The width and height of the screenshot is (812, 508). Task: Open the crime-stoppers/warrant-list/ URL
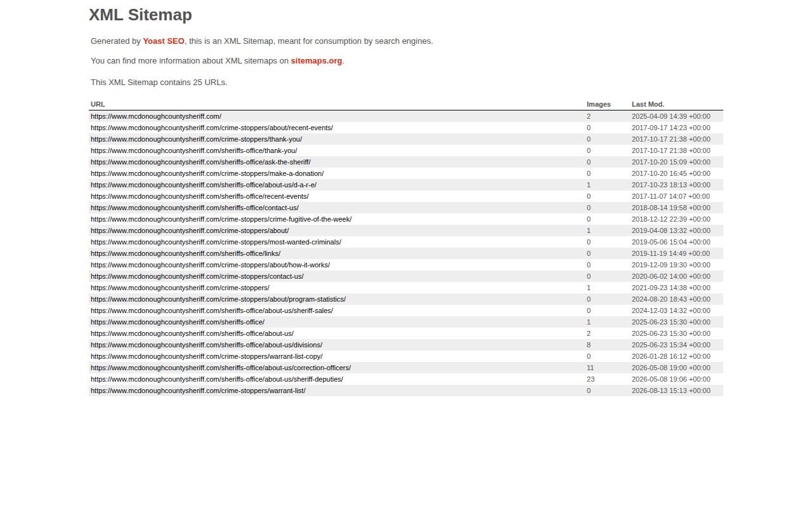198,391
